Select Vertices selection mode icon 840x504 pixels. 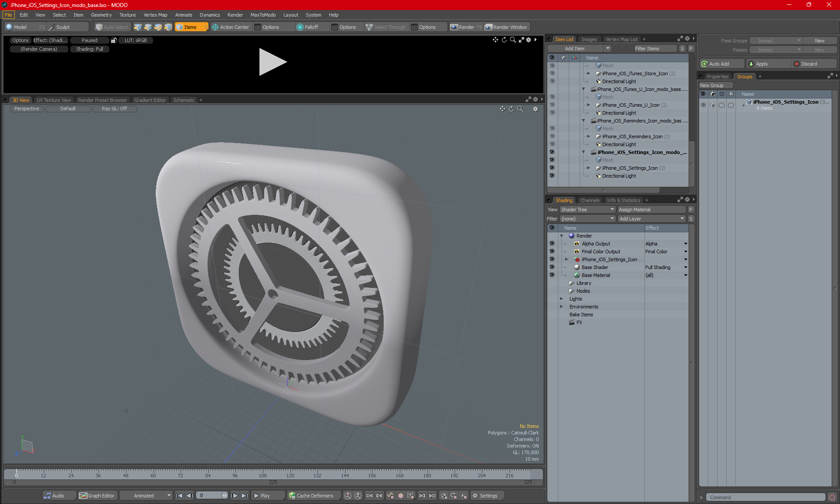coord(138,27)
